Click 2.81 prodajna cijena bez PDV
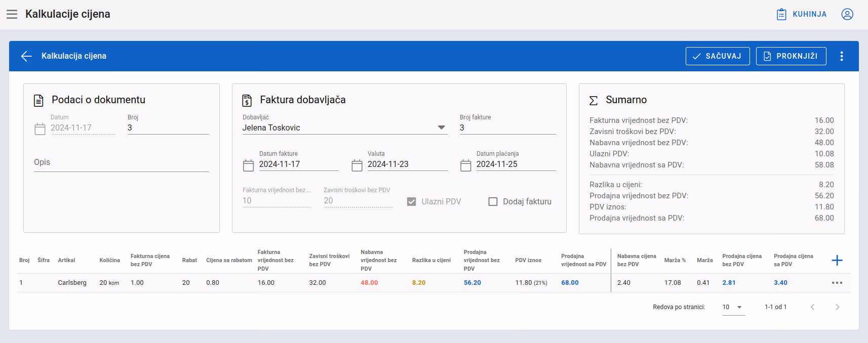The height and width of the screenshot is (343, 868). [x=729, y=283]
